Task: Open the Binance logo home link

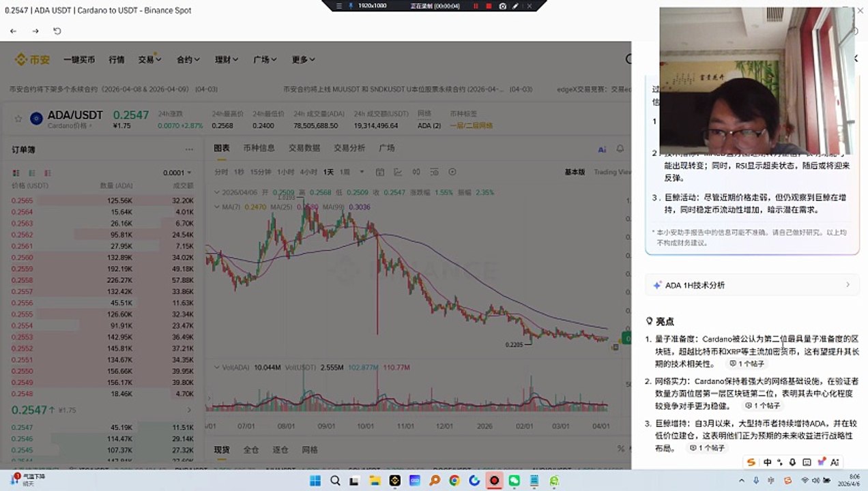Action: [x=32, y=60]
